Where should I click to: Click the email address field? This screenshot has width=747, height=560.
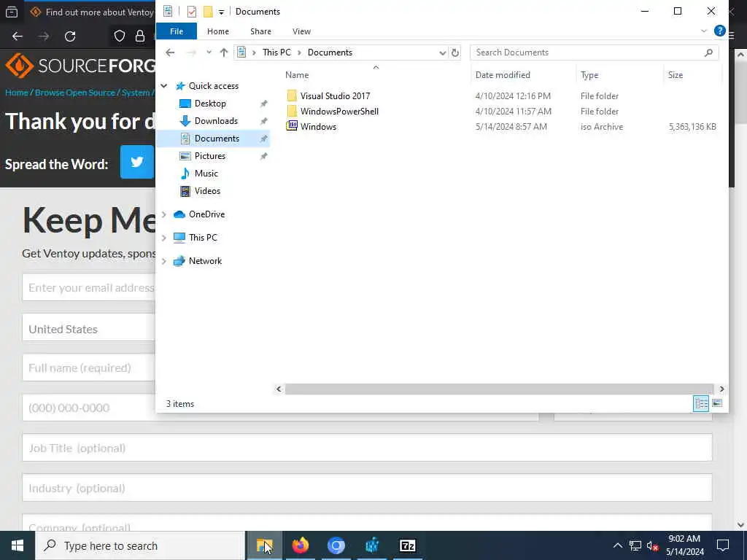coord(88,287)
